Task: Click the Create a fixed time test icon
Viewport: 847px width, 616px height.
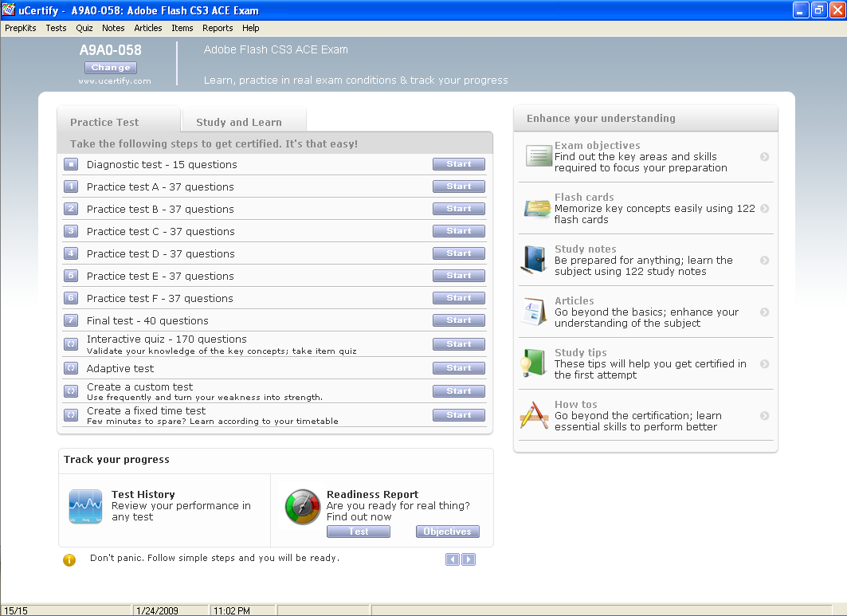Action: point(71,415)
